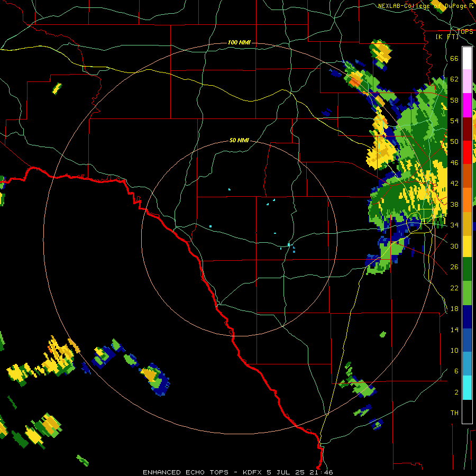Image resolution: width=476 pixels, height=476 pixels.
Task: Click the magenta legend swatch
Action: pyautogui.click(x=467, y=105)
